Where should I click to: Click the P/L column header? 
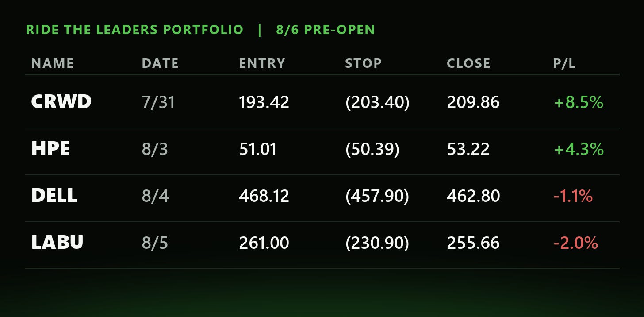click(564, 63)
